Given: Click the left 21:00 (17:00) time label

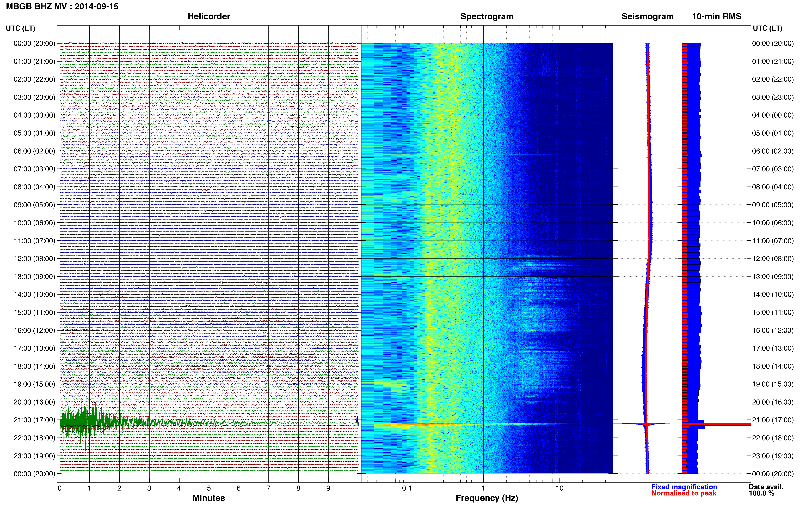Looking at the screenshot, I should pos(34,420).
